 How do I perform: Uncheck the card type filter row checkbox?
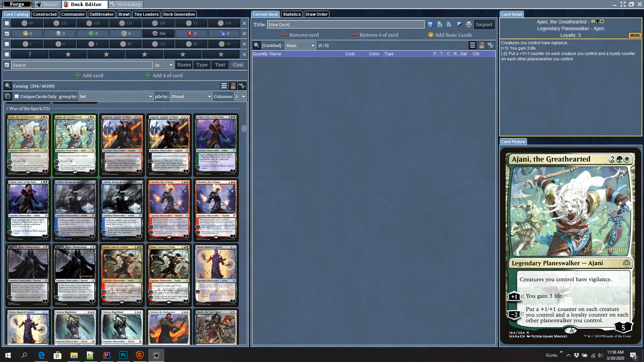[x=7, y=34]
